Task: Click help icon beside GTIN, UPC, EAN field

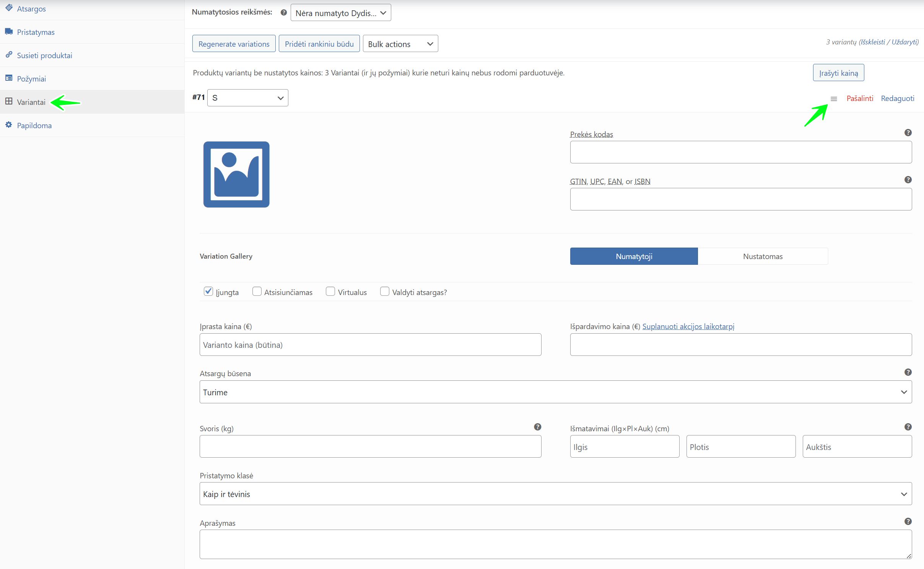Action: pyautogui.click(x=908, y=180)
